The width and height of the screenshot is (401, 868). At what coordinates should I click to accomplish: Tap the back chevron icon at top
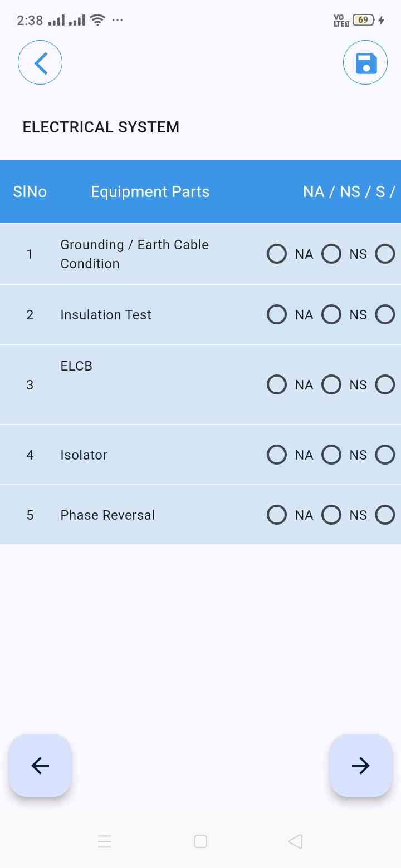(x=40, y=63)
